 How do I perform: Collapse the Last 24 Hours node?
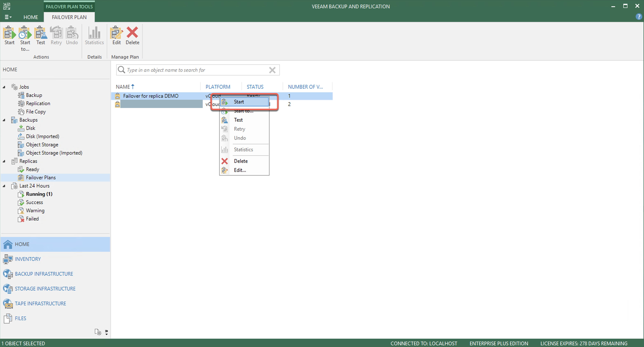4,186
